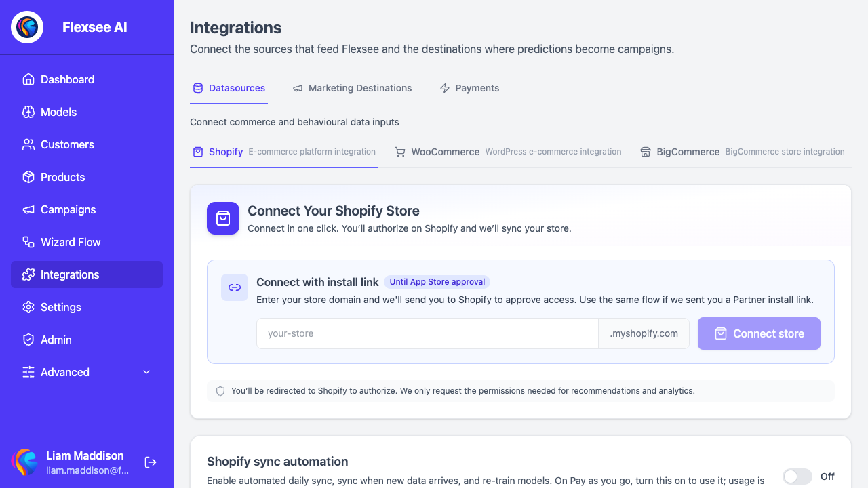The width and height of the screenshot is (868, 488).
Task: Click the Settings gear icon
Action: click(28, 307)
